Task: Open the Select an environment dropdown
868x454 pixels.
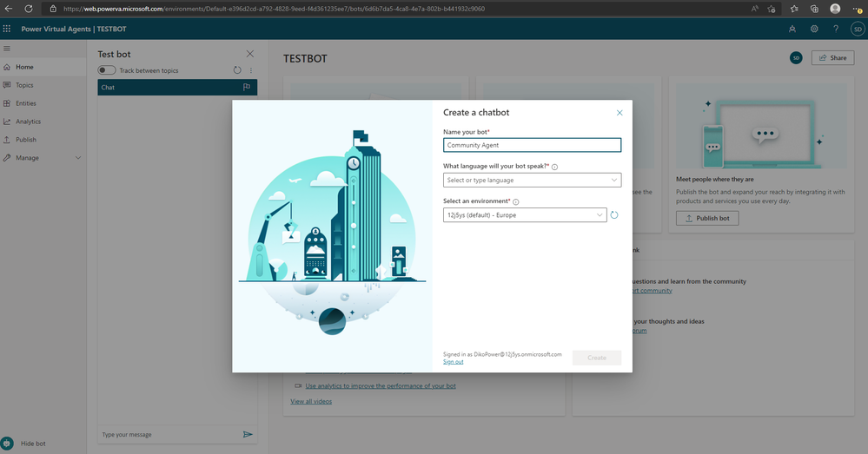Action: [x=525, y=215]
